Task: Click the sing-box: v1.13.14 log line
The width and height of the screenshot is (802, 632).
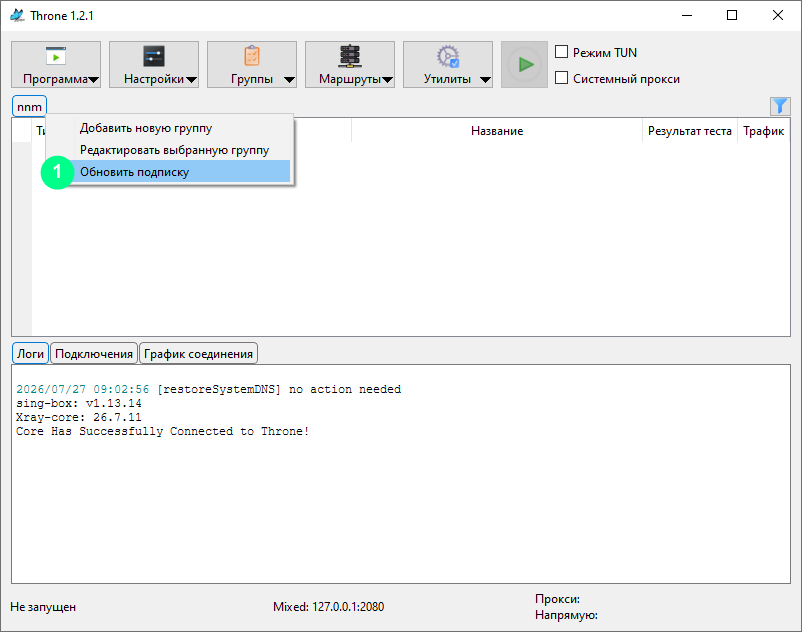Action: click(x=79, y=403)
